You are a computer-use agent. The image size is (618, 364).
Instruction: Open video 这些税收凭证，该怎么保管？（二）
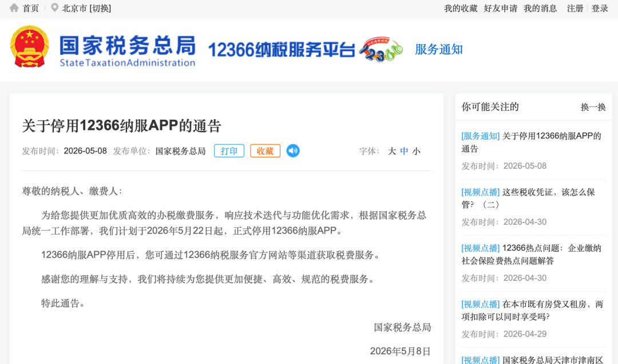click(528, 199)
